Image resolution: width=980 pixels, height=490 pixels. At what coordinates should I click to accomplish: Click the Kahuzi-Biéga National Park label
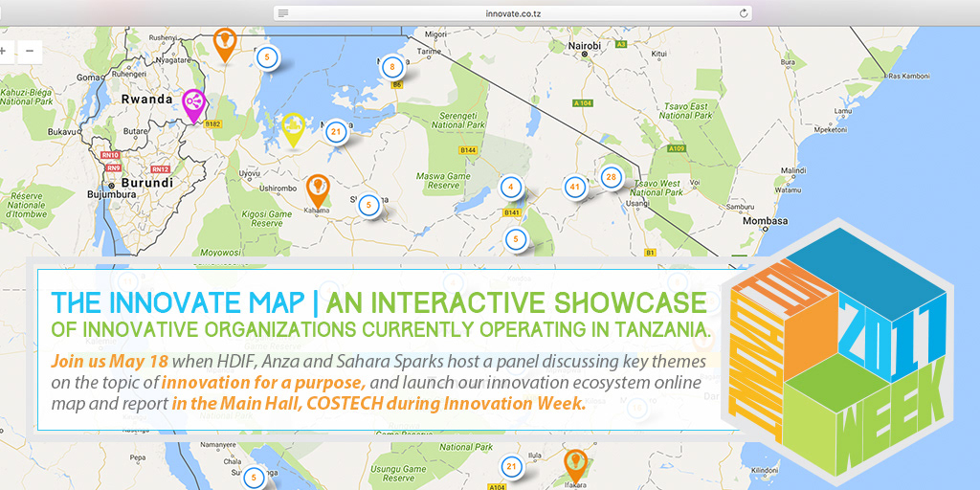(25, 97)
